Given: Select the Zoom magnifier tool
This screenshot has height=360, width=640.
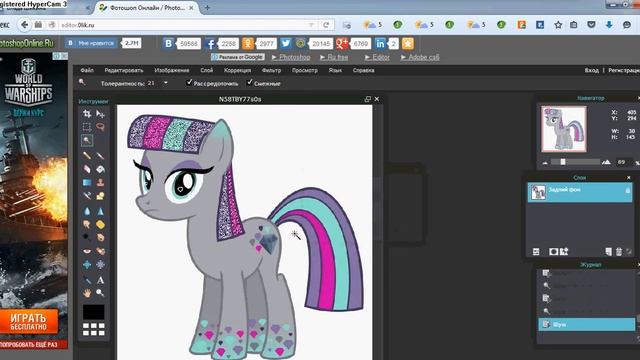Looking at the screenshot, I should click(100, 293).
